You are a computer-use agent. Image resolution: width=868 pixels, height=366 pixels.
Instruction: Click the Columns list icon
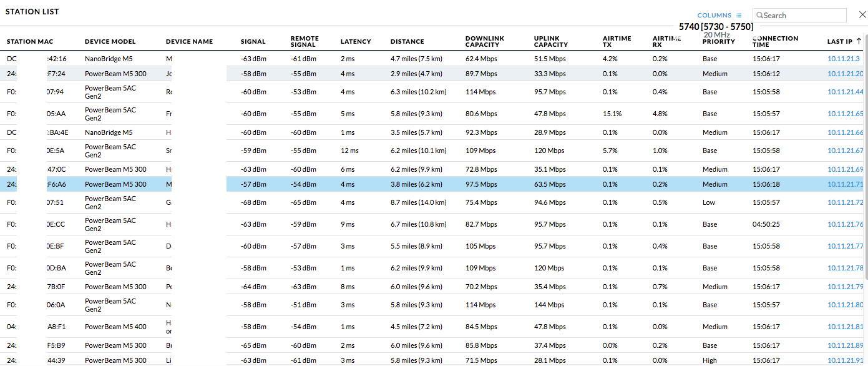coord(739,16)
